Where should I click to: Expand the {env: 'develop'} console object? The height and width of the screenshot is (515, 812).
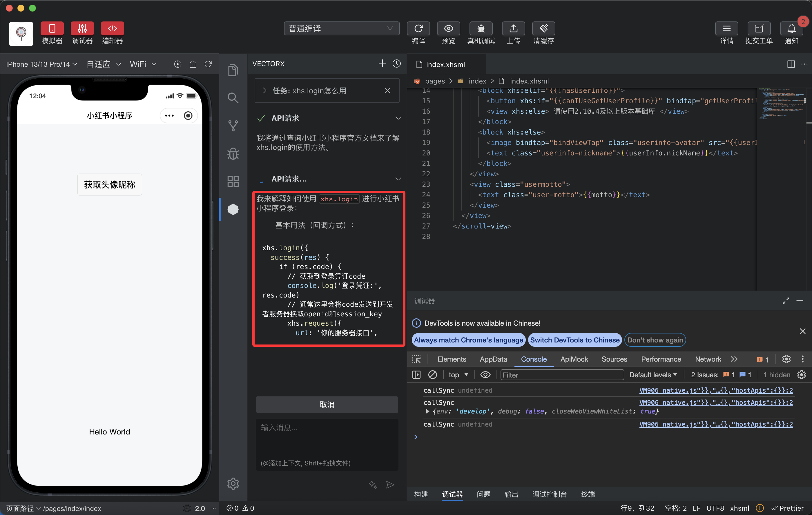[x=427, y=411]
